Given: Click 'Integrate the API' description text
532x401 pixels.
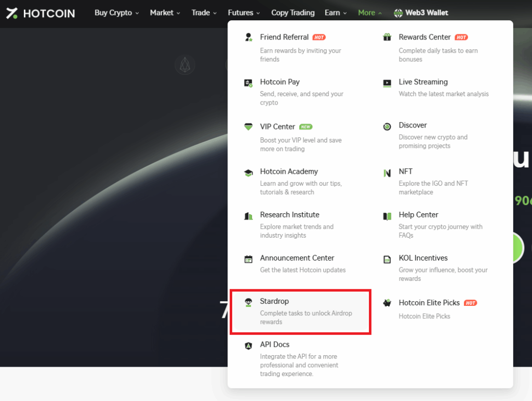Looking at the screenshot, I should [299, 365].
